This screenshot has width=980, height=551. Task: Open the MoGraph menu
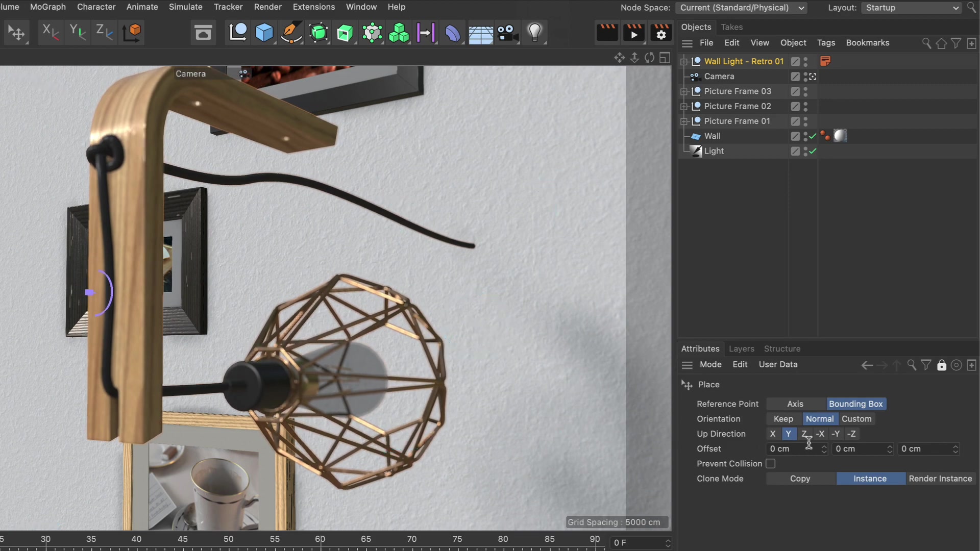point(48,7)
